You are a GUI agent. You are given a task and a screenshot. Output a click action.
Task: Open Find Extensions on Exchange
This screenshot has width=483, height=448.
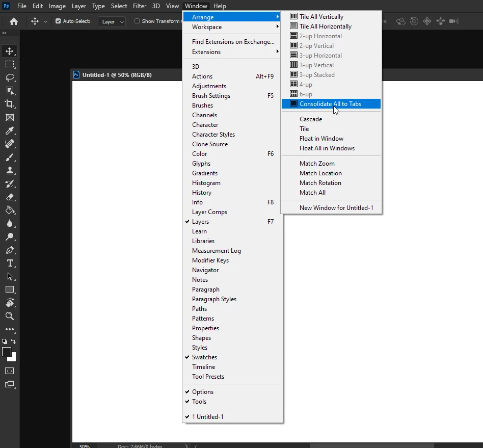pos(232,42)
